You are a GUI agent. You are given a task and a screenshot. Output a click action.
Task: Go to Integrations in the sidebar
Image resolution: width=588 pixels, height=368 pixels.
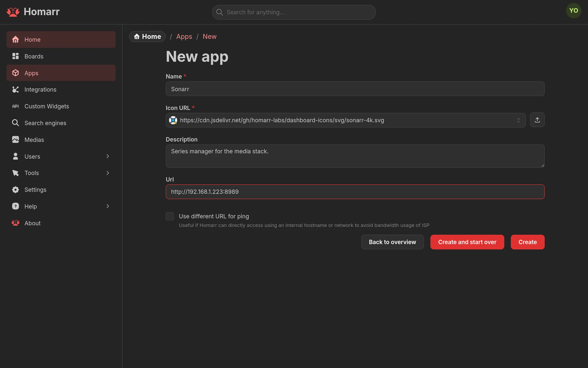61,89
